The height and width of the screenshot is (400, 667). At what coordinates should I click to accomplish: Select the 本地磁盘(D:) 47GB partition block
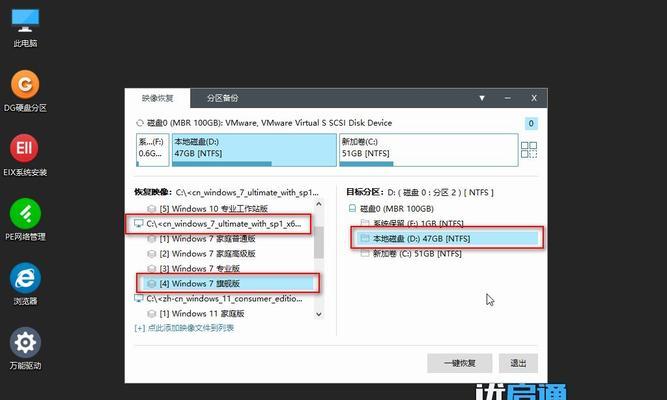pyautogui.click(x=254, y=150)
